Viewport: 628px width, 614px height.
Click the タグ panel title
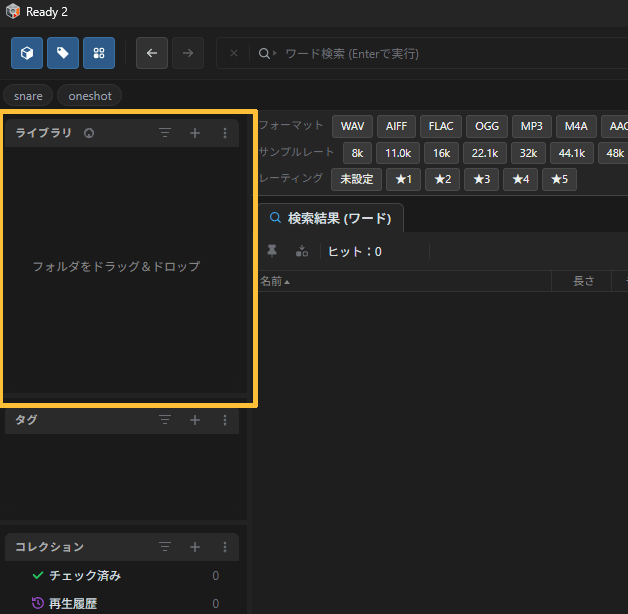pos(26,420)
